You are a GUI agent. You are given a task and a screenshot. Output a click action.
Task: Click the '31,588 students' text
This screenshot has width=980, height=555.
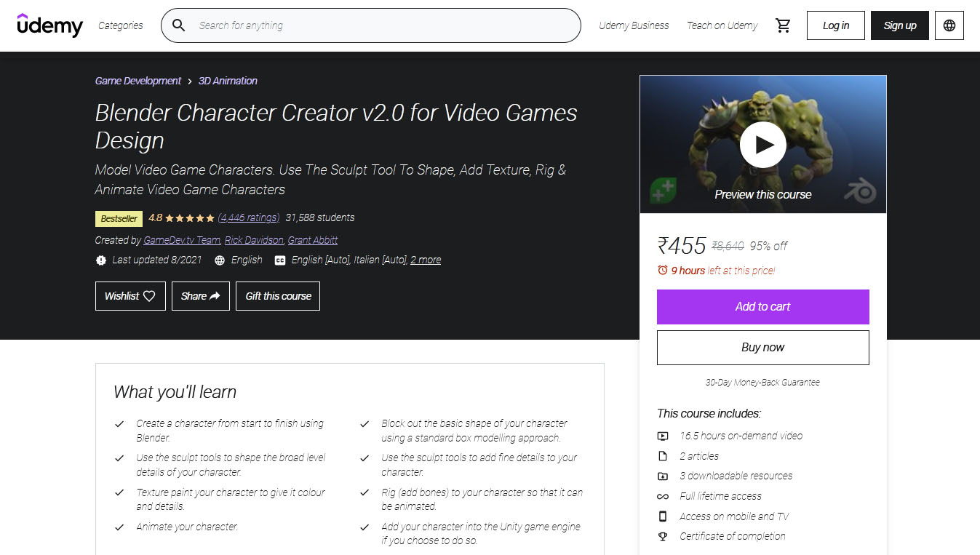(x=320, y=217)
